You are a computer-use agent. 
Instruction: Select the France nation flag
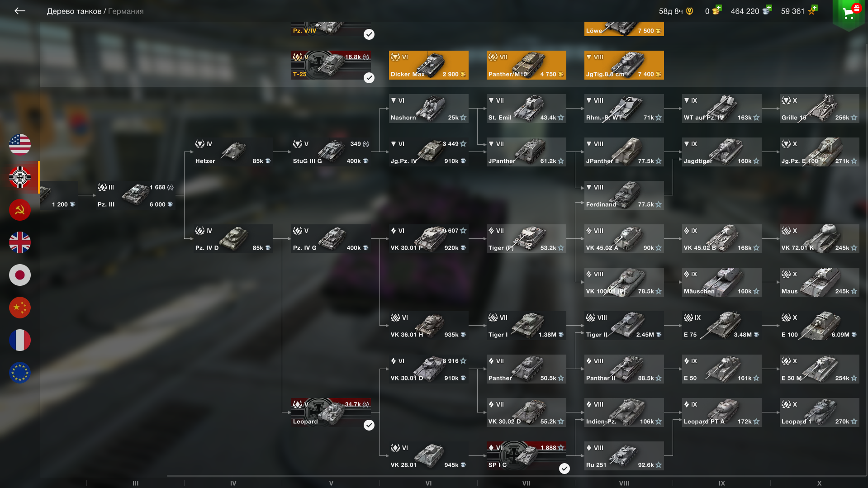20,340
